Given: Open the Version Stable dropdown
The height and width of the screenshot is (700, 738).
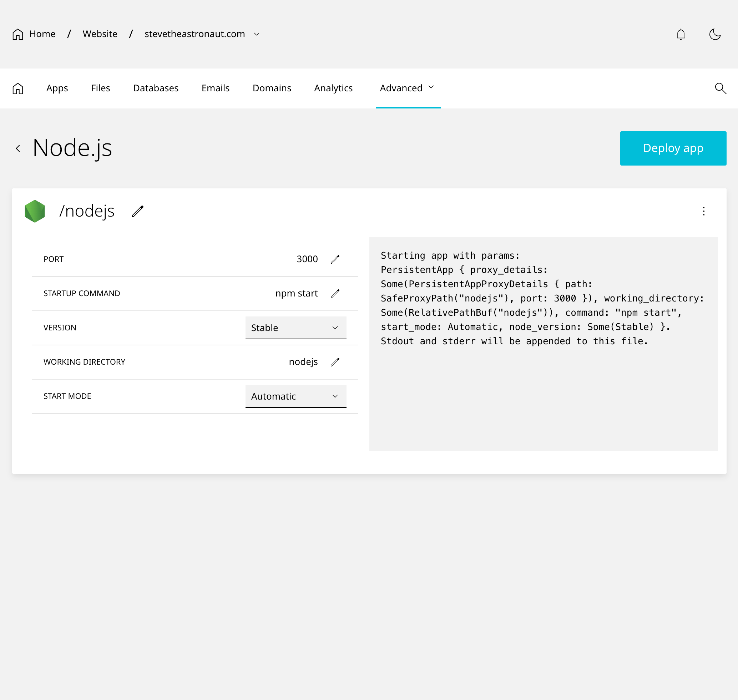Looking at the screenshot, I should [295, 328].
